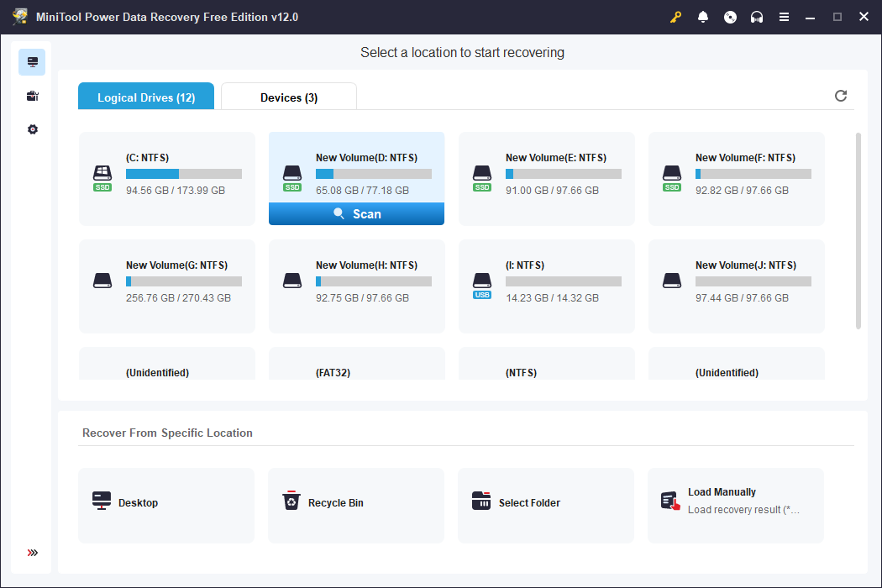This screenshot has height=588, width=882.
Task: Select the Logical Drives tab
Action: [145, 96]
